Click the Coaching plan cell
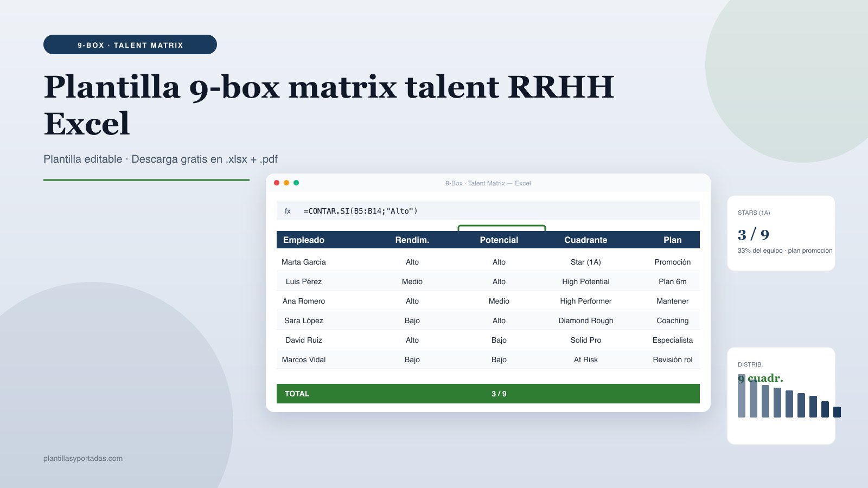The width and height of the screenshot is (868, 488). pyautogui.click(x=673, y=320)
